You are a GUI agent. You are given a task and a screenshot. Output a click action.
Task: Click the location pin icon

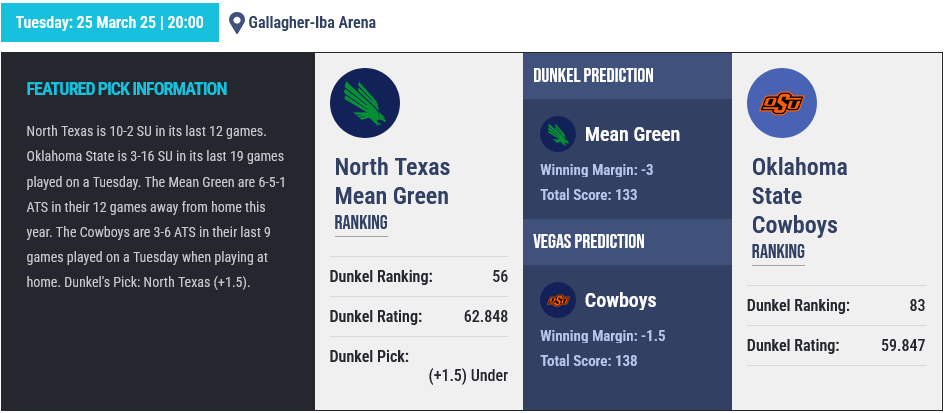tap(237, 23)
